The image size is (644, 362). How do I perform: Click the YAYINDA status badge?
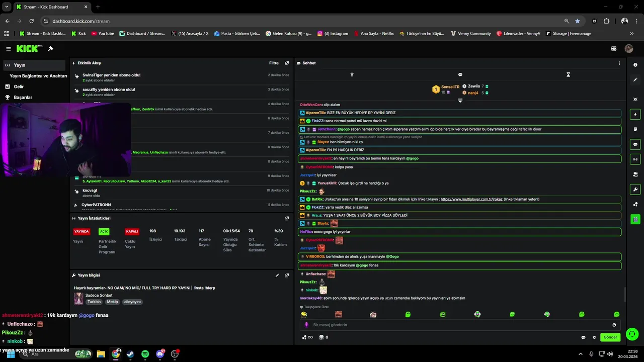82,232
